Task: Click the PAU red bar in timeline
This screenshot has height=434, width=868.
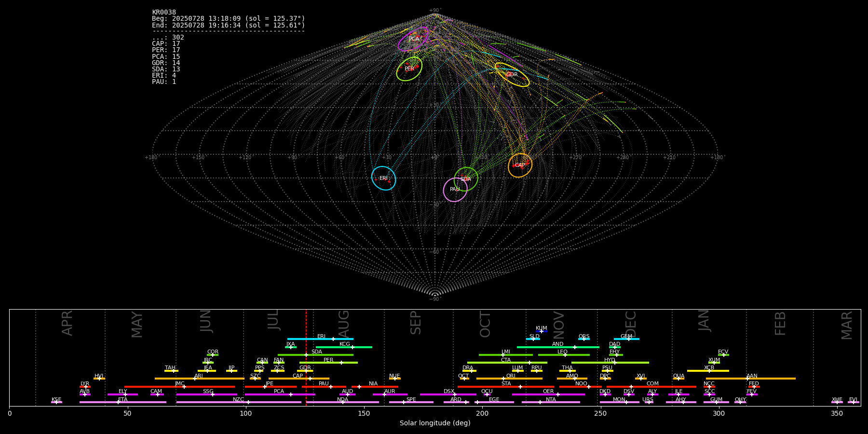Action: tap(324, 387)
